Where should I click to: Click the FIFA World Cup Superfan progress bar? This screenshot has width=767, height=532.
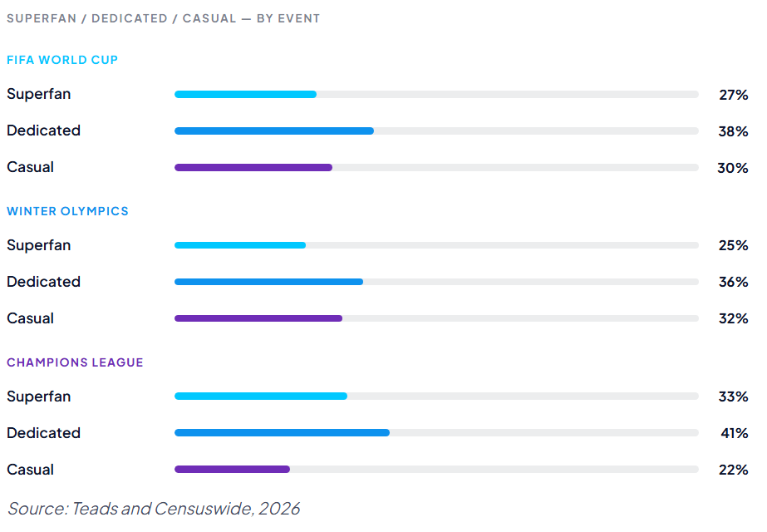246,95
